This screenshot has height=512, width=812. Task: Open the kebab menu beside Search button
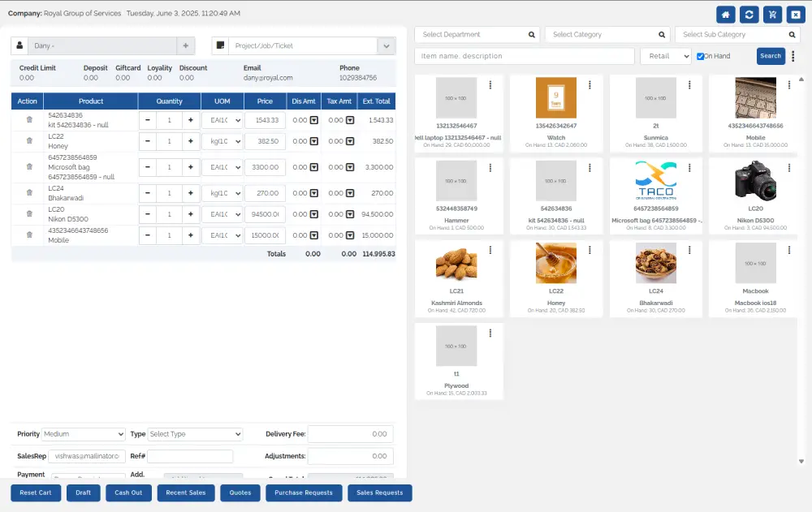pyautogui.click(x=793, y=56)
